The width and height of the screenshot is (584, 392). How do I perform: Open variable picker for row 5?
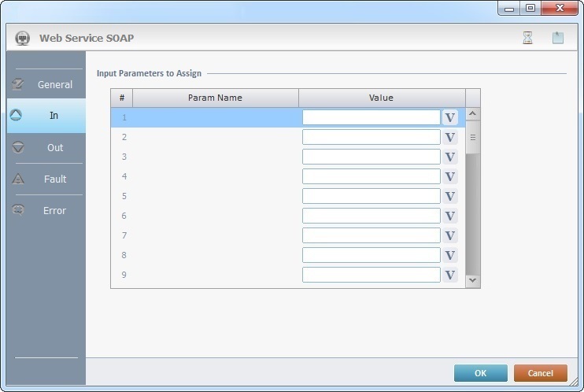click(x=450, y=196)
